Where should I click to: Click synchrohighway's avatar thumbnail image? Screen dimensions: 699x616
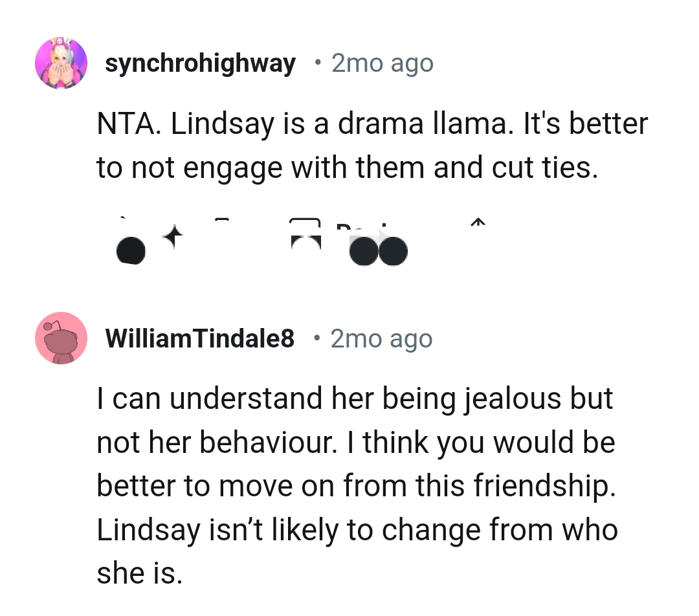(61, 62)
